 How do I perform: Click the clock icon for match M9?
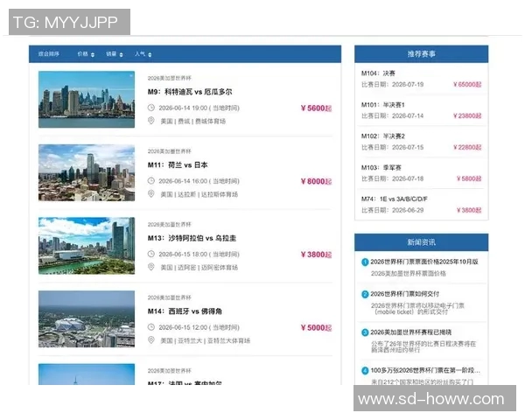[x=151, y=108]
